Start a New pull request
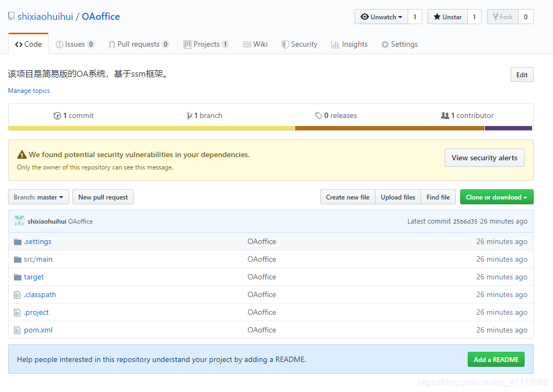Image resolution: width=553 pixels, height=392 pixels. [x=103, y=197]
